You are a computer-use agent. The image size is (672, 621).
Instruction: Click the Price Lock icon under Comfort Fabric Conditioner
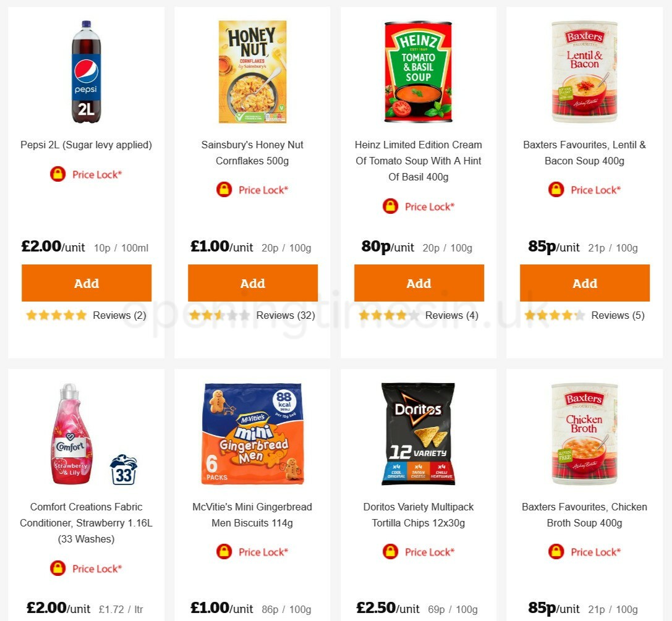(x=57, y=568)
